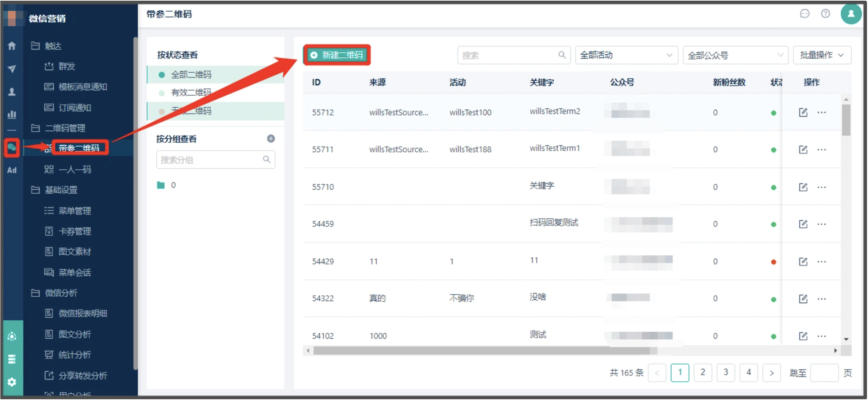Edit QR code row 54459
Viewport: 868px width, 401px height.
[803, 224]
